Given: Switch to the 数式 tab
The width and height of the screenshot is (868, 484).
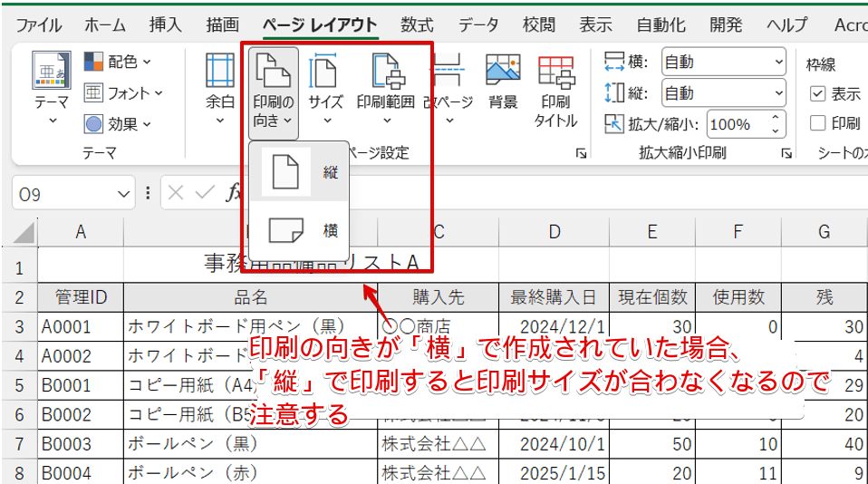Looking at the screenshot, I should [417, 24].
